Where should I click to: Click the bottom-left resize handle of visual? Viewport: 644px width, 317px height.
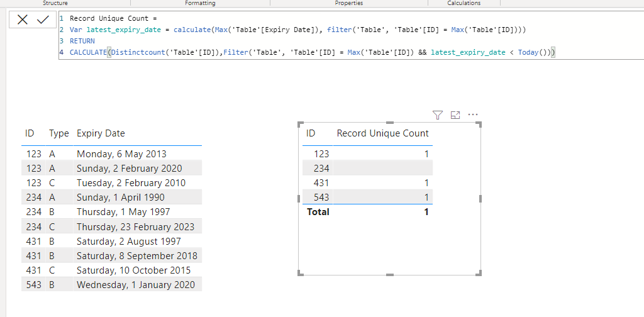pyautogui.click(x=301, y=272)
